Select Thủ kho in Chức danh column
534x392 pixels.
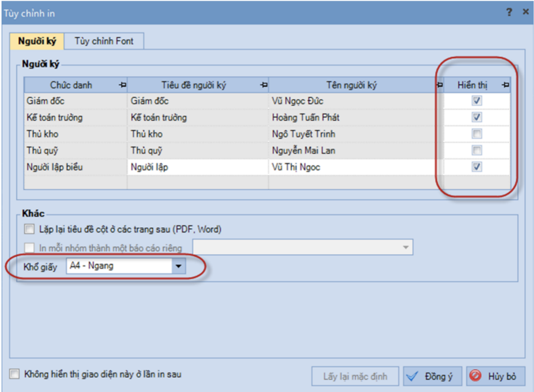pos(75,134)
